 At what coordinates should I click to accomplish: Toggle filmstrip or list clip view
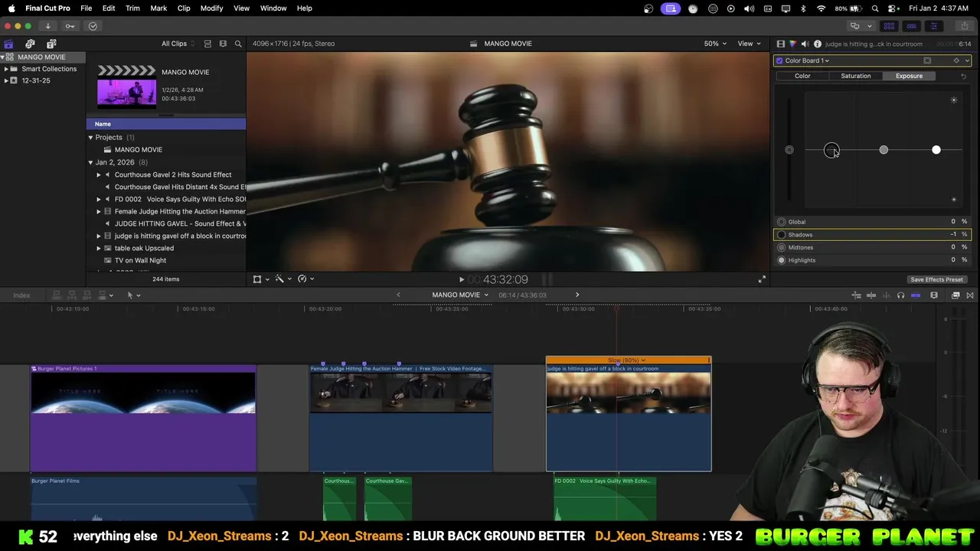207,44
